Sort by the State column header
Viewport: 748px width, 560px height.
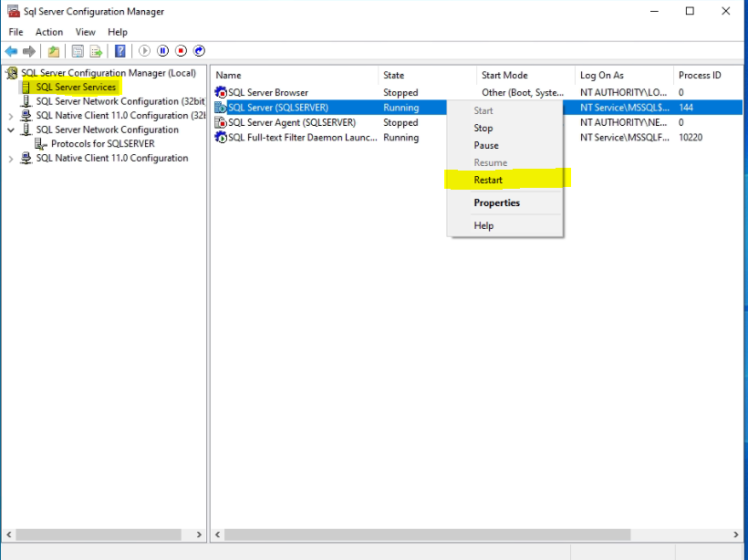428,76
